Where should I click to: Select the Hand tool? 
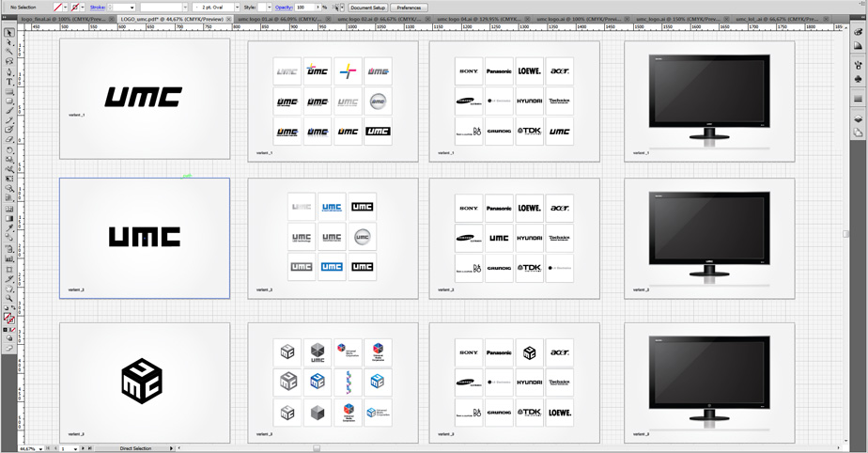[9, 288]
